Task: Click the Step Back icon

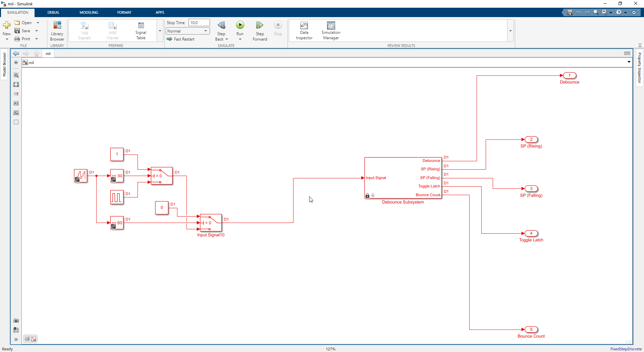Action: pyautogui.click(x=221, y=25)
